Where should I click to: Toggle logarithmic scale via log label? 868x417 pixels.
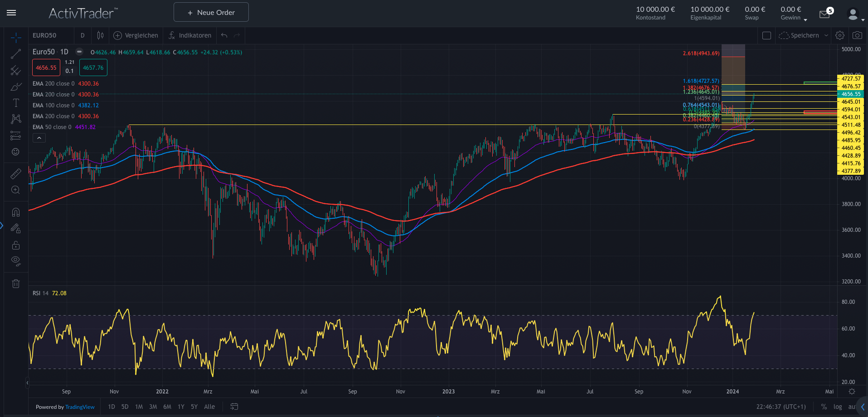click(x=838, y=407)
